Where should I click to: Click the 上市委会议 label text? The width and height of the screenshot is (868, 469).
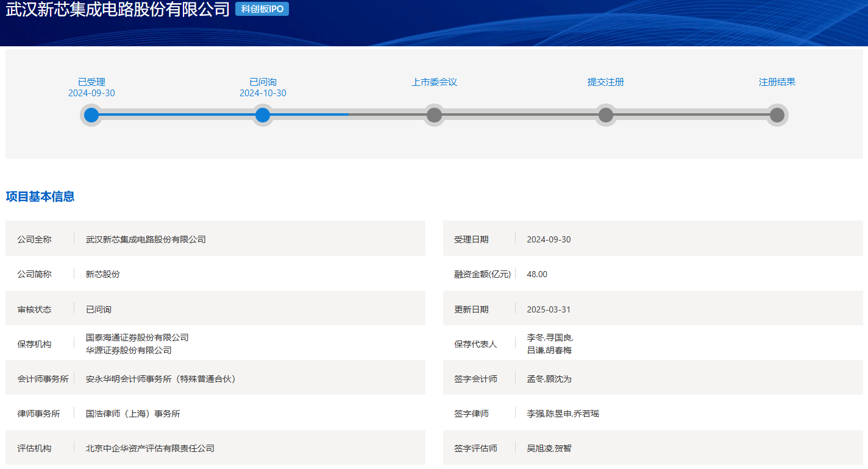434,82
